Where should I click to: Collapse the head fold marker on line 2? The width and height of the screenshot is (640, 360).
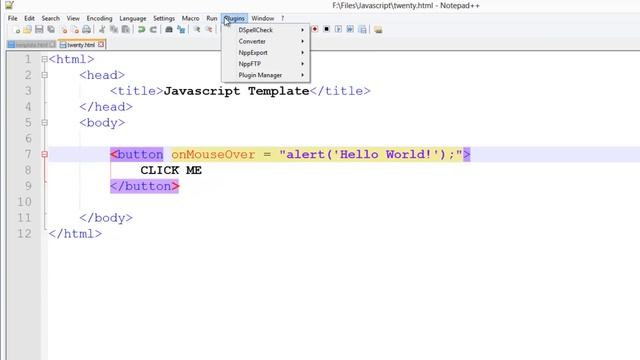point(44,75)
